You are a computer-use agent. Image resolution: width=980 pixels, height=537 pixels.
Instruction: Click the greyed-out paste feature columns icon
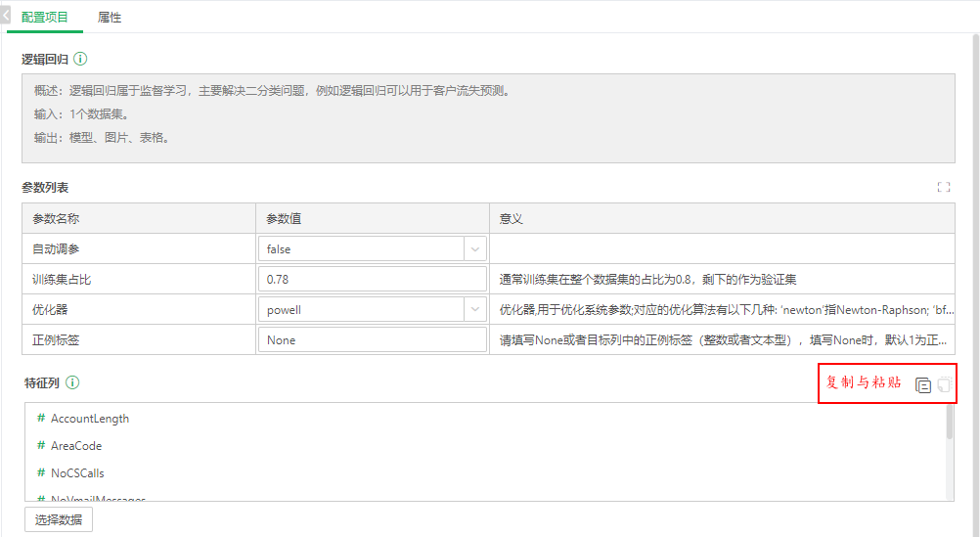(943, 385)
